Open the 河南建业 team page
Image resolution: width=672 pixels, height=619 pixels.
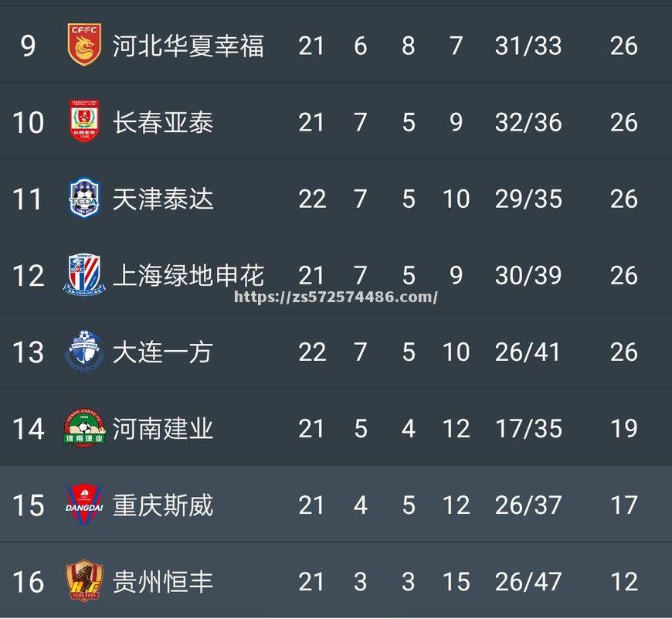pos(163,428)
